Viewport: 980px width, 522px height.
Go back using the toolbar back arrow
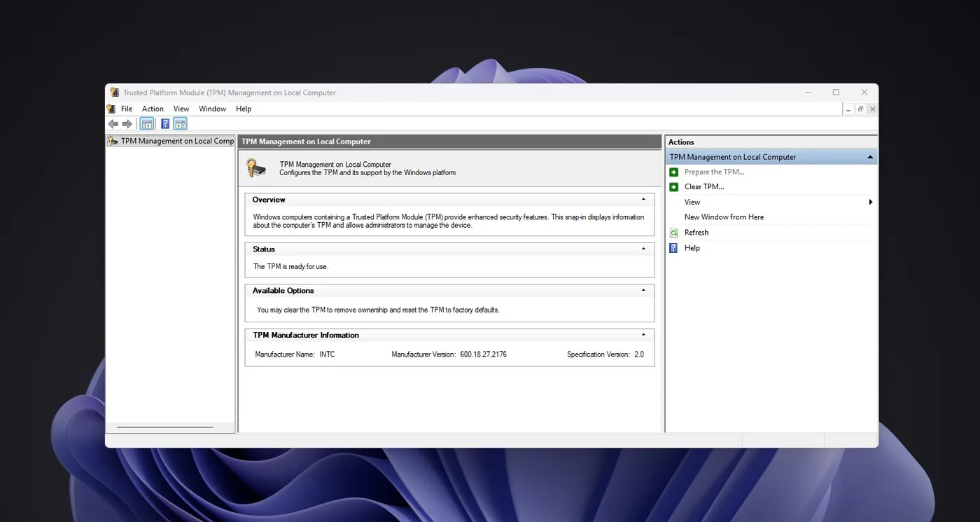(x=113, y=124)
